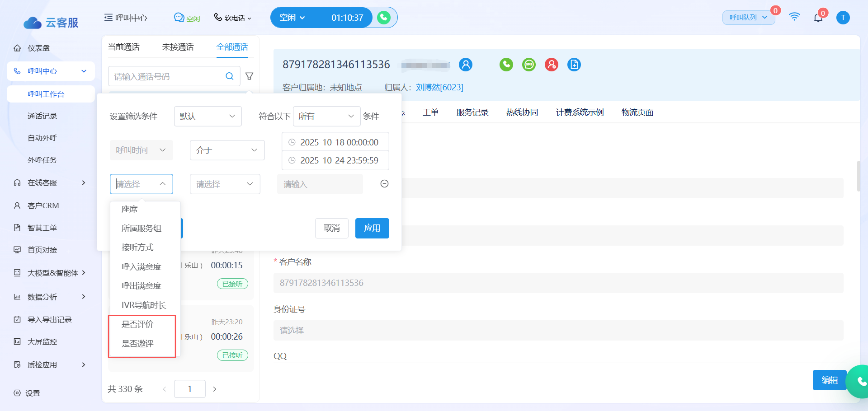
Task: Switch to 物流页面 tab
Action: pyautogui.click(x=637, y=112)
